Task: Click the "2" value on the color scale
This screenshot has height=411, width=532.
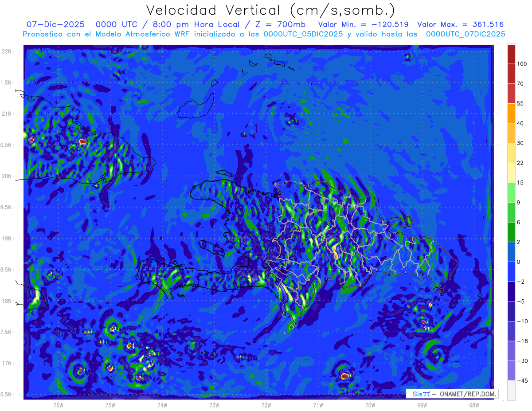Action: coord(519,242)
